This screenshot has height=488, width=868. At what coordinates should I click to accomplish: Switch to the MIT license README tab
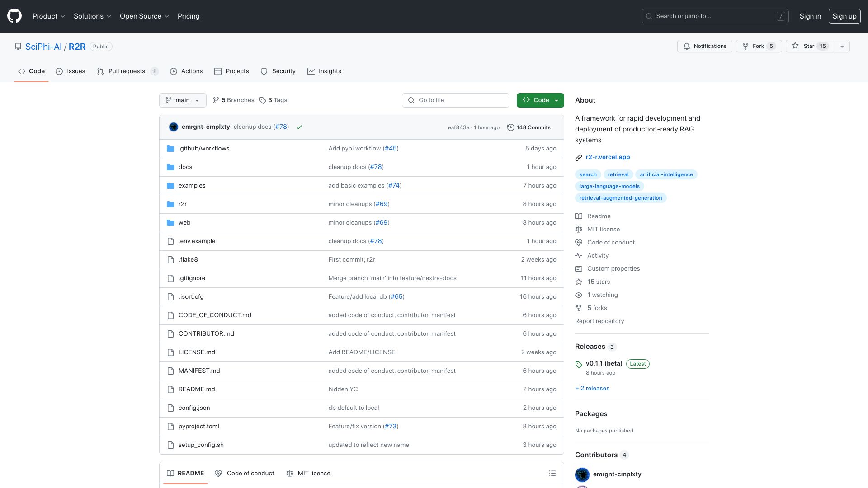coord(308,474)
